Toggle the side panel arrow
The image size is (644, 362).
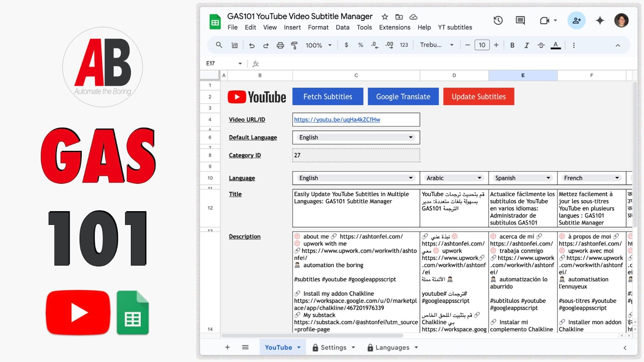pos(625,348)
